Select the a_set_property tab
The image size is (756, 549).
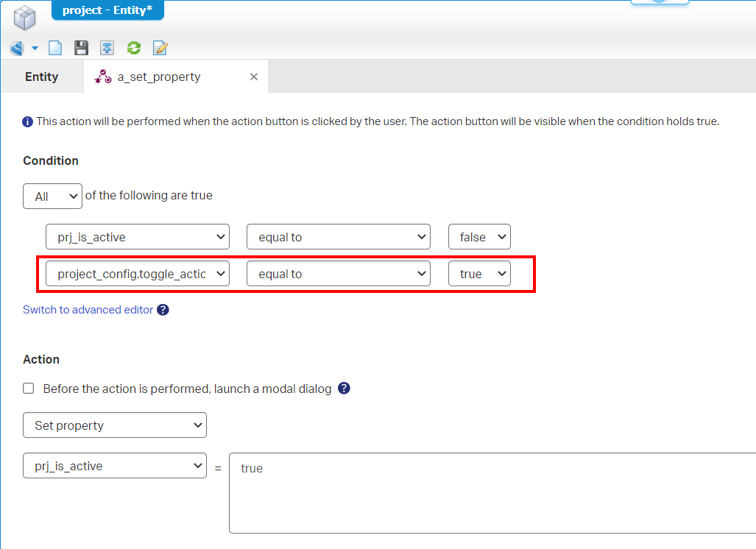158,77
